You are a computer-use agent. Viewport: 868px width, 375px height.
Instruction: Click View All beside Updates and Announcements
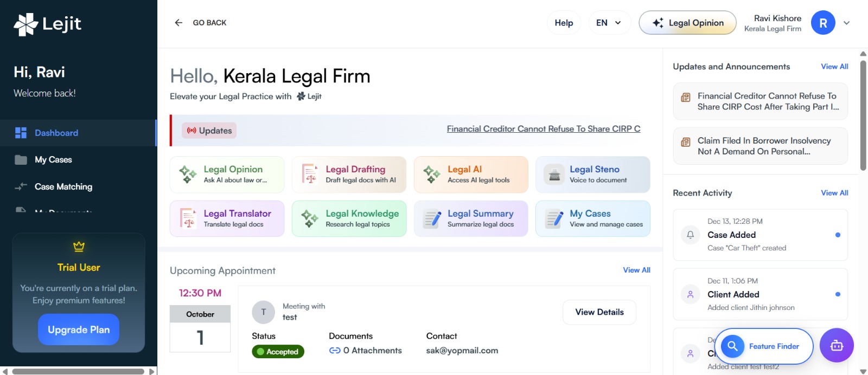coord(834,67)
